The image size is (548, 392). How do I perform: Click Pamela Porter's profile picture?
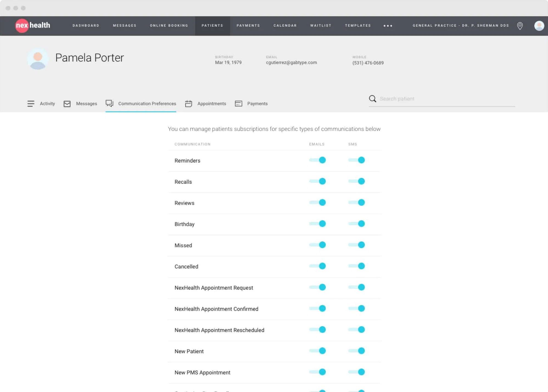pyautogui.click(x=38, y=59)
